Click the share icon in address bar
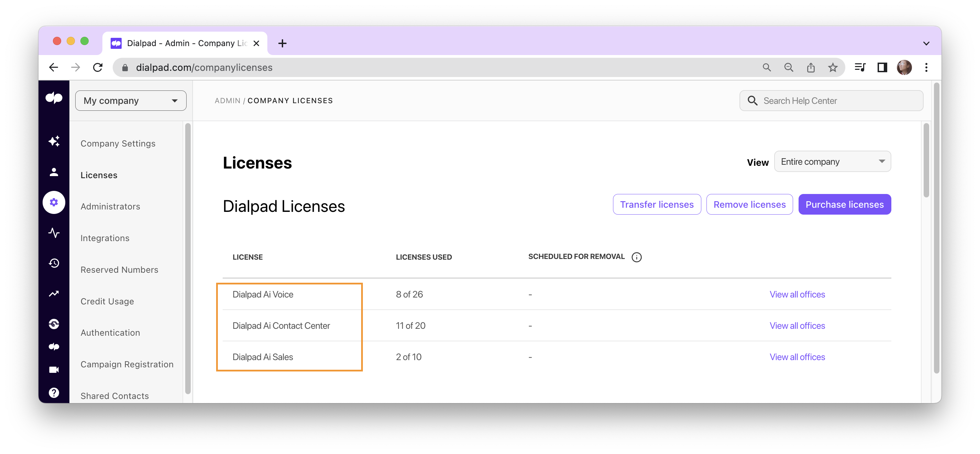Image resolution: width=980 pixels, height=454 pixels. coord(811,67)
